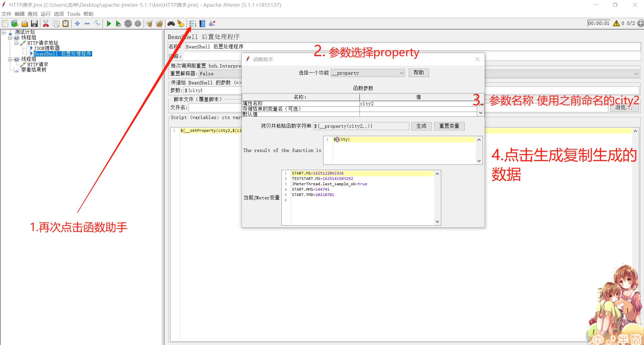Click the 拷贝并粘贴函数字符串 text field
This screenshot has width=644, height=345.
coord(361,126)
